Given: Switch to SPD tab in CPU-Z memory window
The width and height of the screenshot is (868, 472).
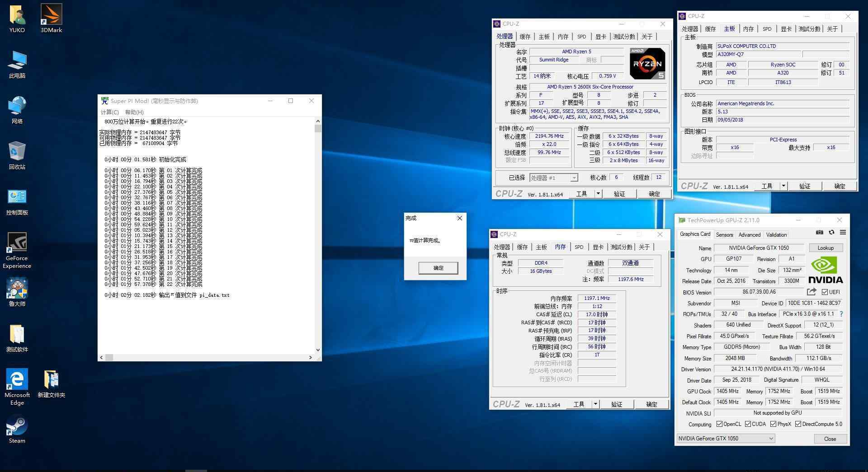Looking at the screenshot, I should (579, 247).
